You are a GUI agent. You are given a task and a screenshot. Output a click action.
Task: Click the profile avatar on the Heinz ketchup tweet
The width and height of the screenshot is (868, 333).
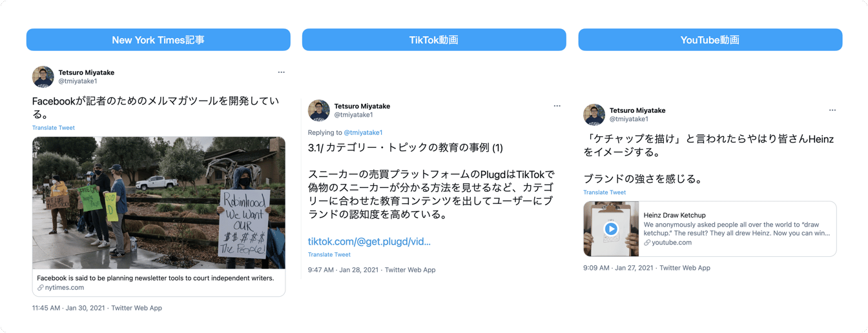pyautogui.click(x=594, y=115)
